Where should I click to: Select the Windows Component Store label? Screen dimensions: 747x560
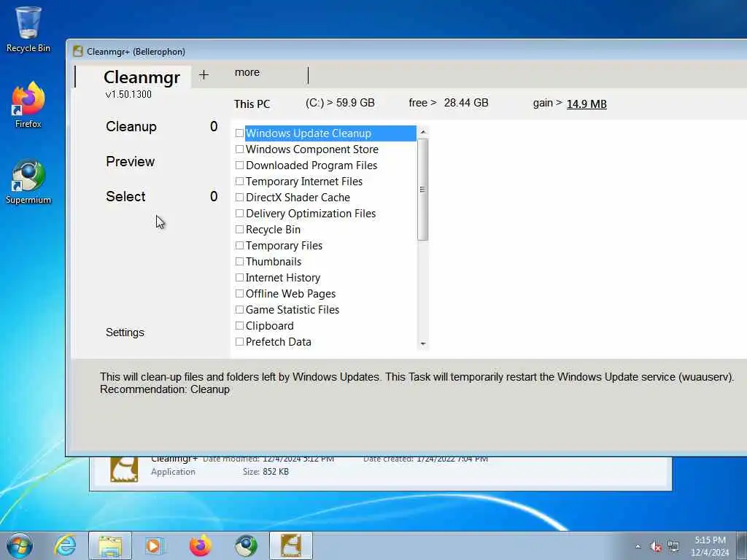(312, 149)
